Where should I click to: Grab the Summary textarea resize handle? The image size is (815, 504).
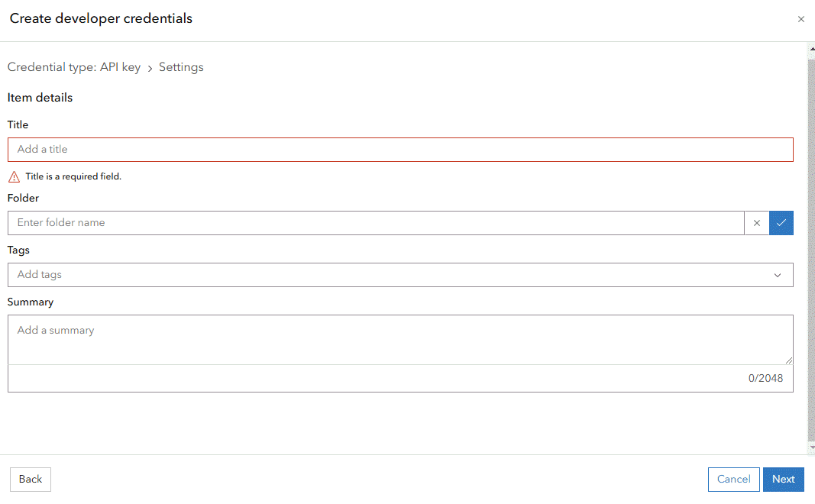[x=789, y=360]
